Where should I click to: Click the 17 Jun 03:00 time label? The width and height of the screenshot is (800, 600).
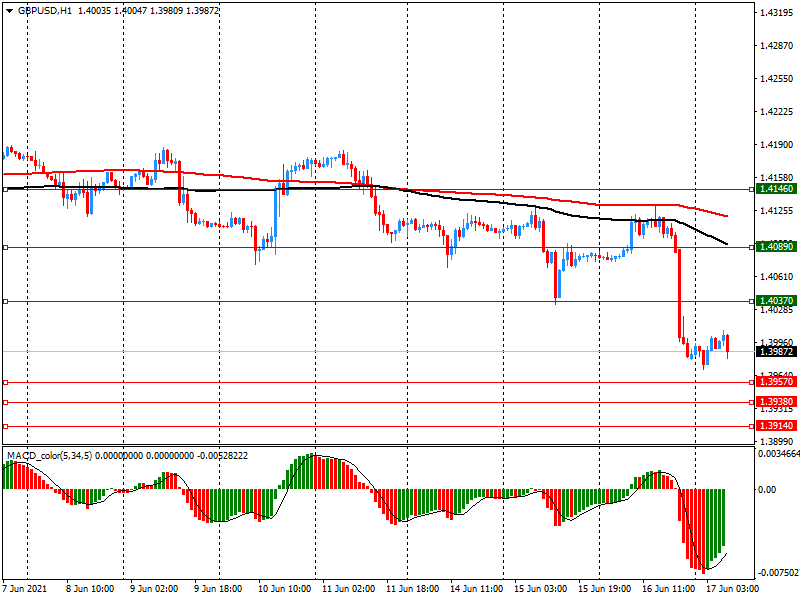(x=732, y=589)
